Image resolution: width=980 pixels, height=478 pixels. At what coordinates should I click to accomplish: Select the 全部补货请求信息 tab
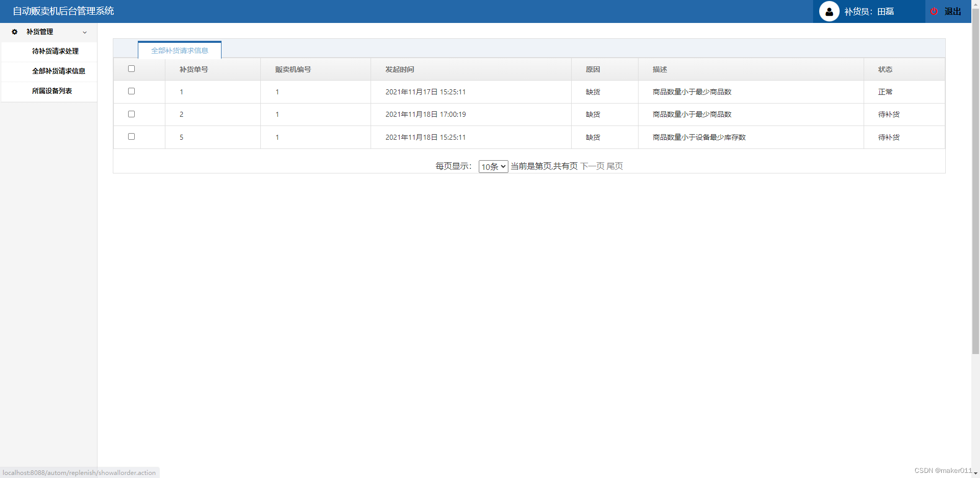point(180,51)
